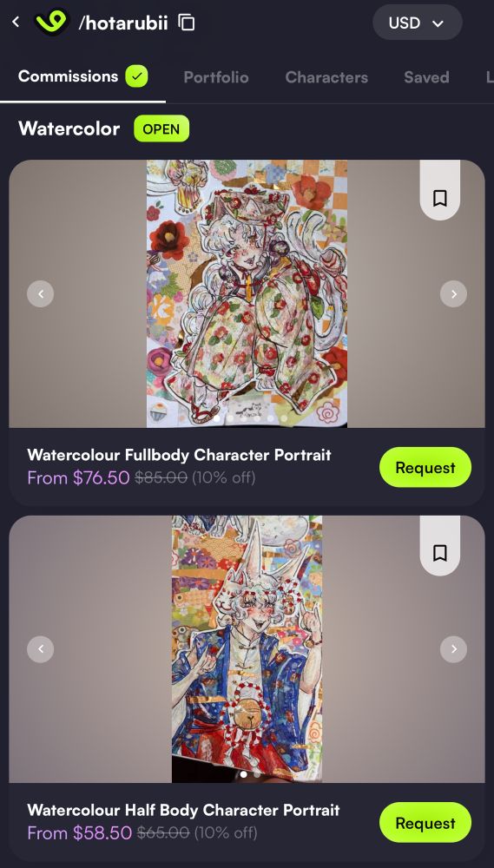Go back using the left arrow icon
The image size is (494, 868).
pos(16,23)
